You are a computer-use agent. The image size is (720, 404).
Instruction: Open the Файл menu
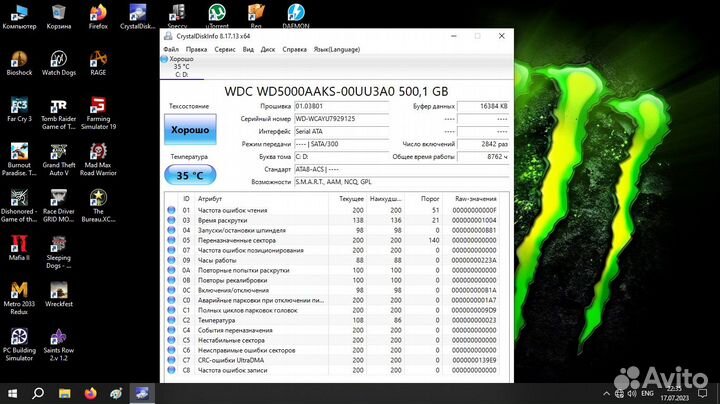(171, 48)
